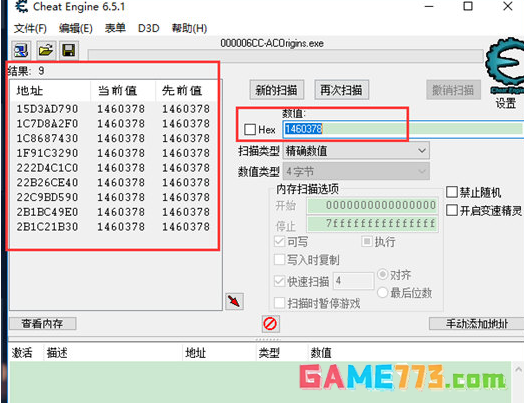Open the 文件(F) menu
This screenshot has width=524, height=403.
click(30, 28)
